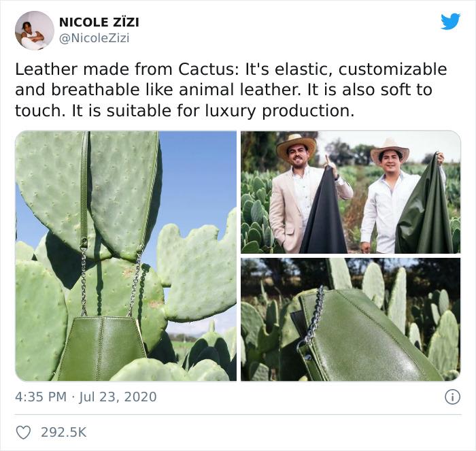The image size is (476, 451).
Task: Open the @NicoleZizi handle link
Action: [94, 38]
